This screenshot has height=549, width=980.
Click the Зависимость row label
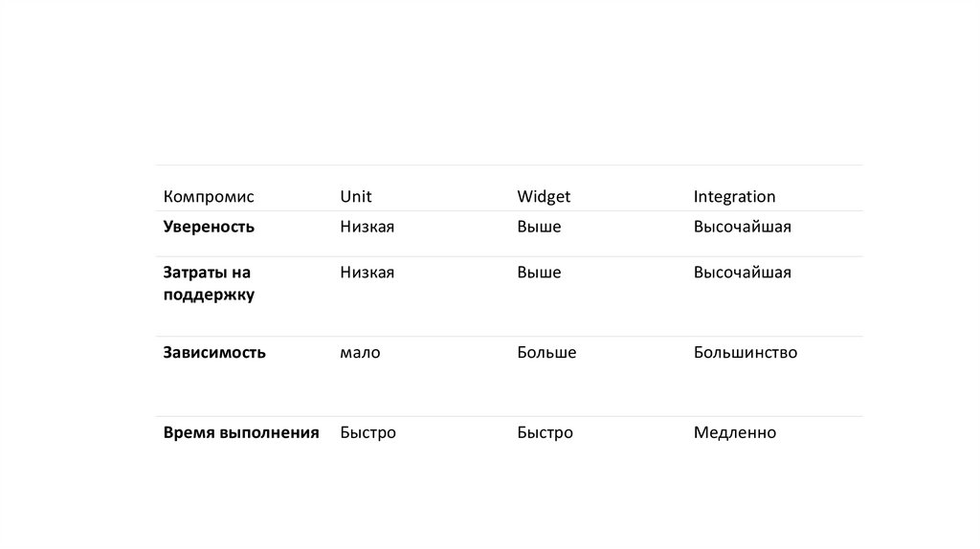[214, 353]
